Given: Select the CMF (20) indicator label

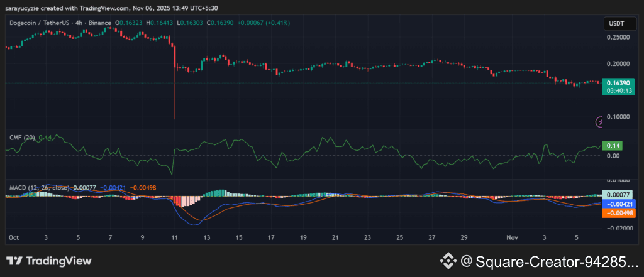Looking at the screenshot, I should coord(22,137).
